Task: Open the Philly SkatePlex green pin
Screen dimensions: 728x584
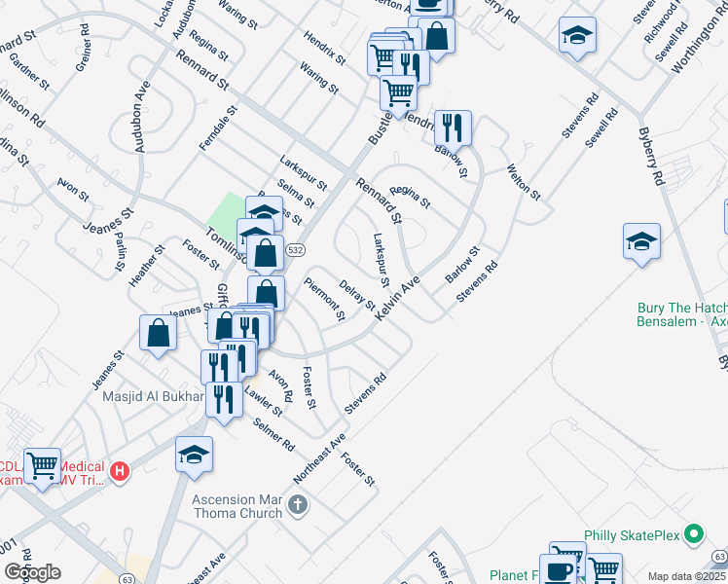Action: (x=694, y=533)
